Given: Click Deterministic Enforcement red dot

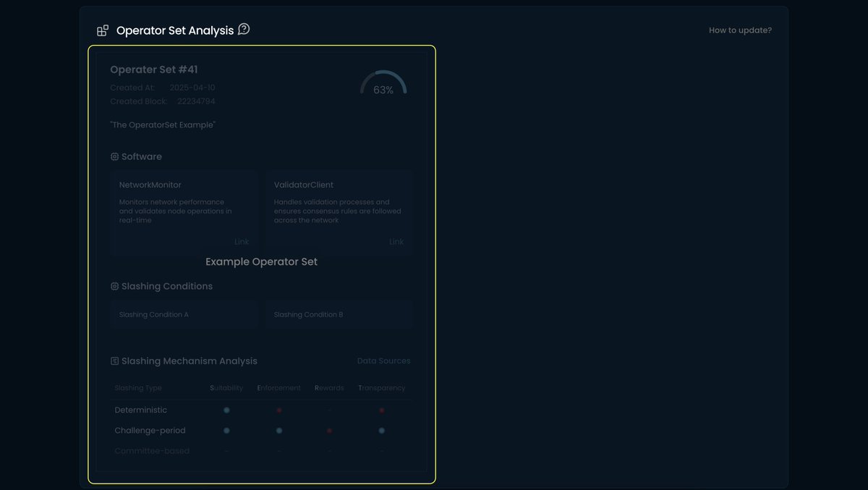Looking at the screenshot, I should coord(279,410).
